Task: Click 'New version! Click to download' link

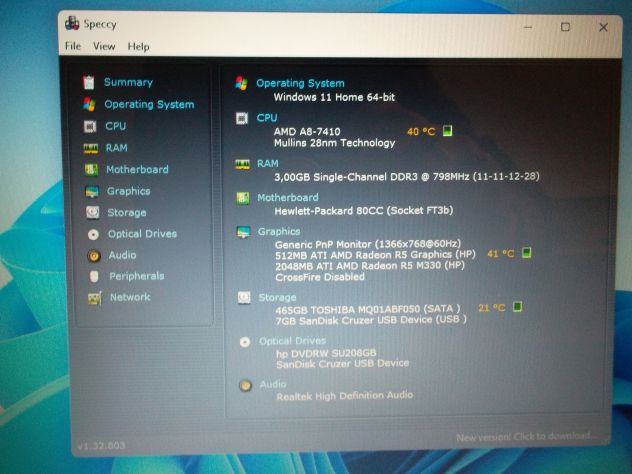Action: pyautogui.click(x=526, y=437)
